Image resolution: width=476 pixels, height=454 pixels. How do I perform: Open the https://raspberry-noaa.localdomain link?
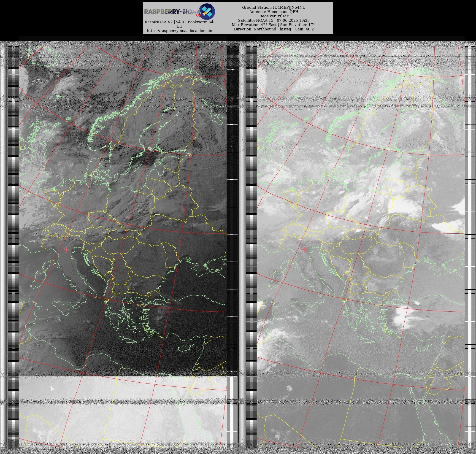[x=180, y=31]
